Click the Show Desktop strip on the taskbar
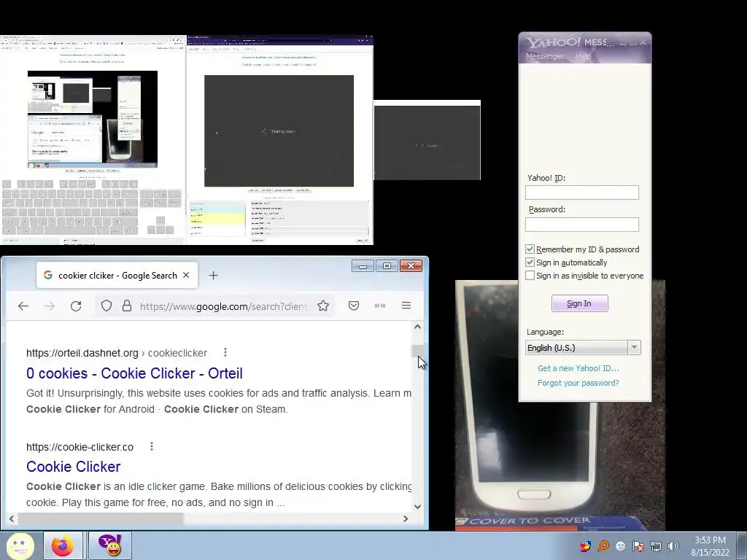Viewport: 747px width, 560px height. (743, 545)
